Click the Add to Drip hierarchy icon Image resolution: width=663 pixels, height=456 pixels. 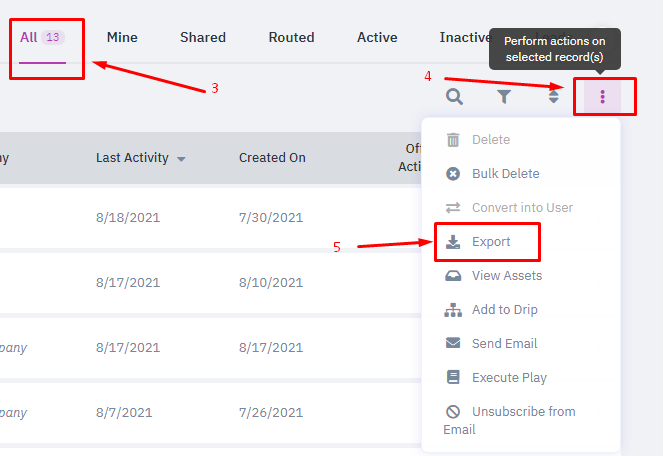point(453,310)
